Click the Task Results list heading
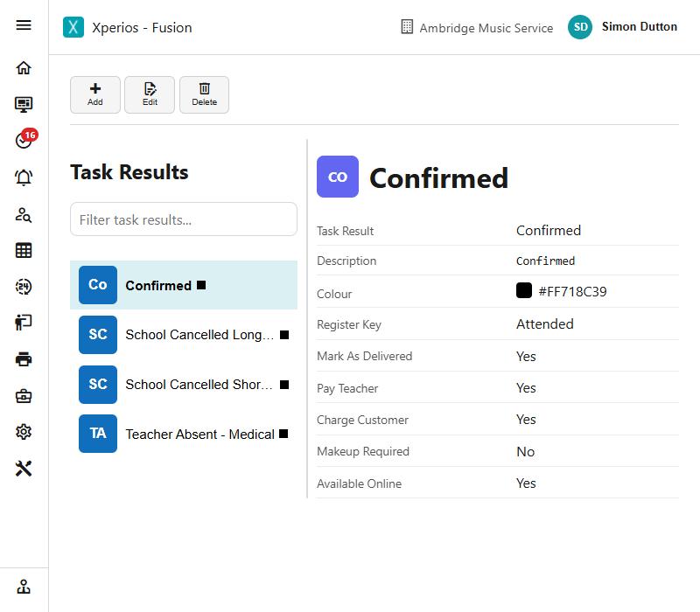Image resolution: width=700 pixels, height=612 pixels. coord(129,172)
